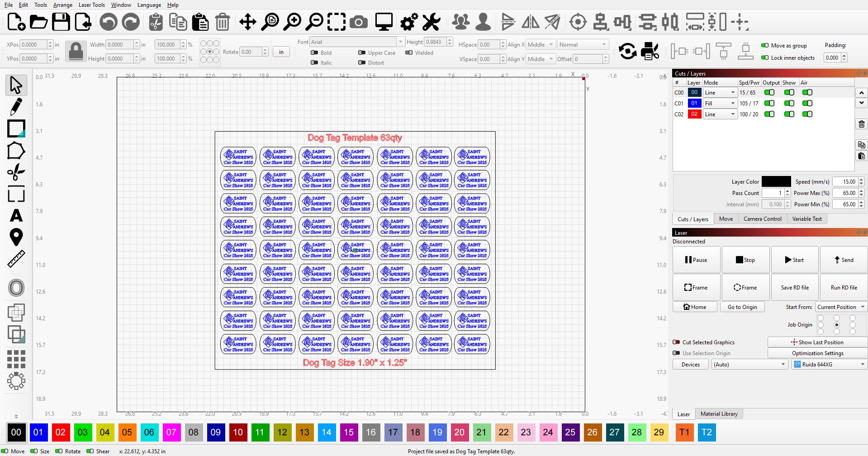Image resolution: width=868 pixels, height=456 pixels.
Task: Select the Offset Shapes tool
Action: (x=16, y=288)
